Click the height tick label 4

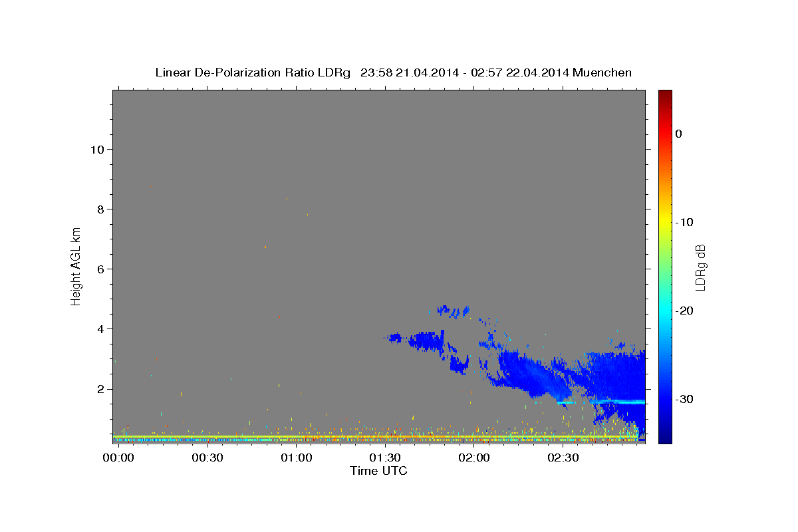click(x=100, y=329)
